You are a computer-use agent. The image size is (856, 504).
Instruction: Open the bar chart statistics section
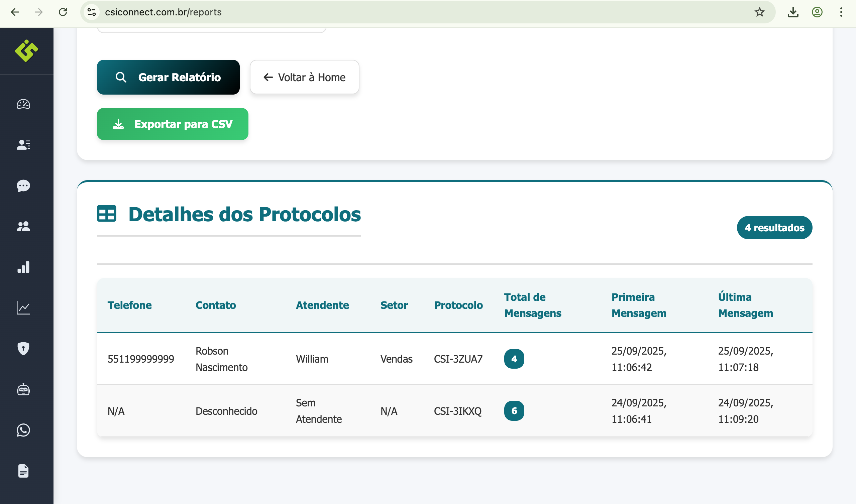(x=23, y=268)
